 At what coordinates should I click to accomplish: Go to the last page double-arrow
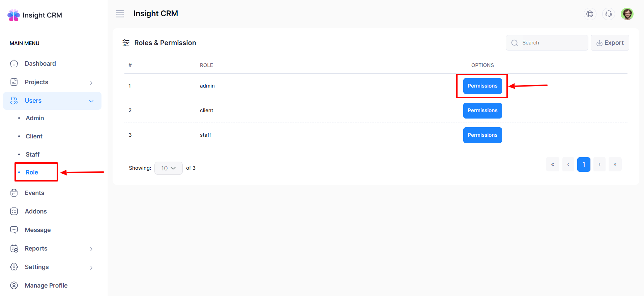615,164
